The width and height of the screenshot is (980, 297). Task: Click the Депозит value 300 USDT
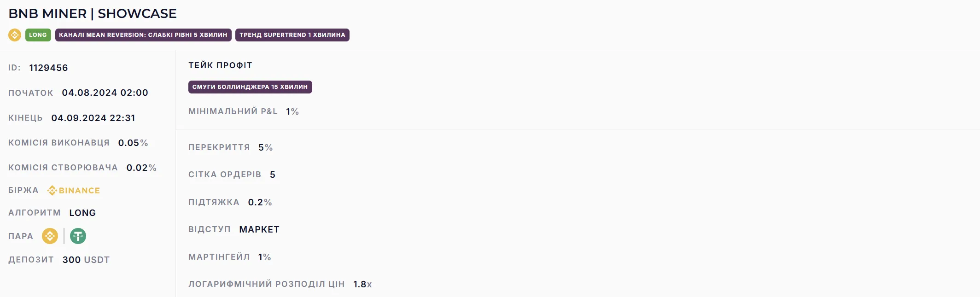[86, 260]
